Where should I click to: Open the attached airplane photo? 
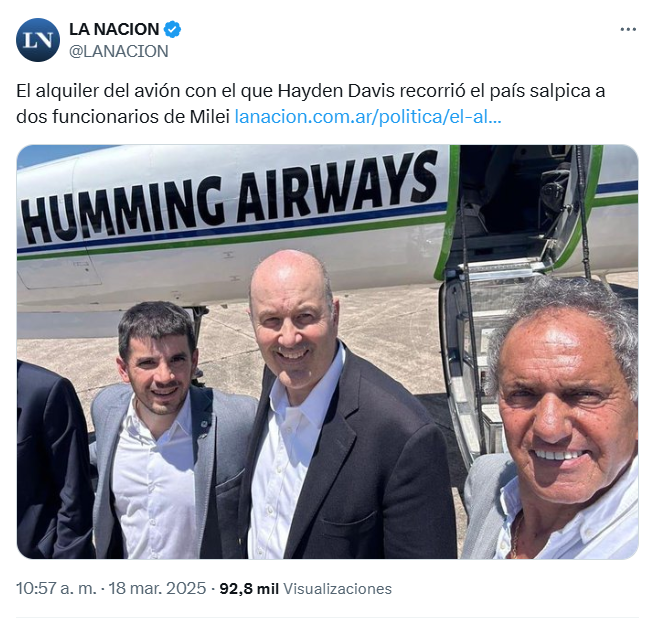point(327,352)
